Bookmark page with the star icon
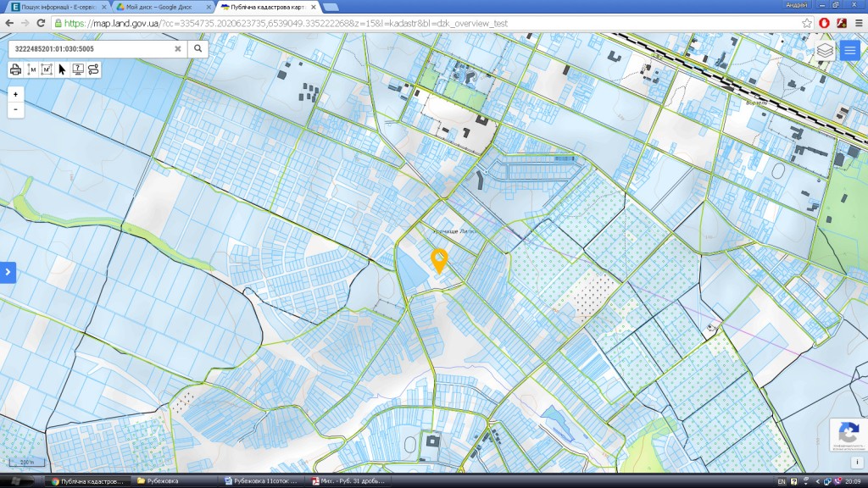 point(807,23)
